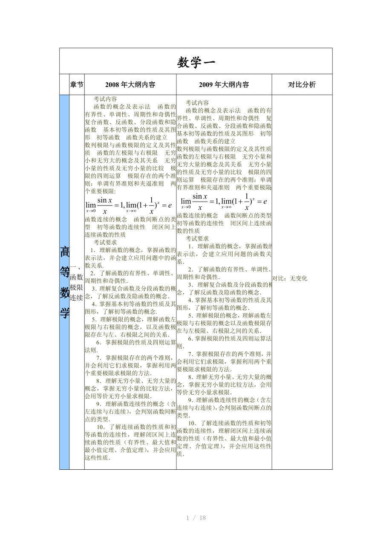This screenshot has height=555, width=392.
Task: Click 考试要求 heading in 2008 column
Action: click(x=105, y=242)
